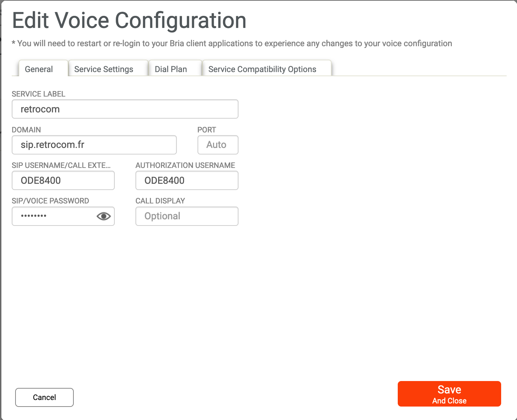
Task: Click the Save And Close button
Action: 449,394
